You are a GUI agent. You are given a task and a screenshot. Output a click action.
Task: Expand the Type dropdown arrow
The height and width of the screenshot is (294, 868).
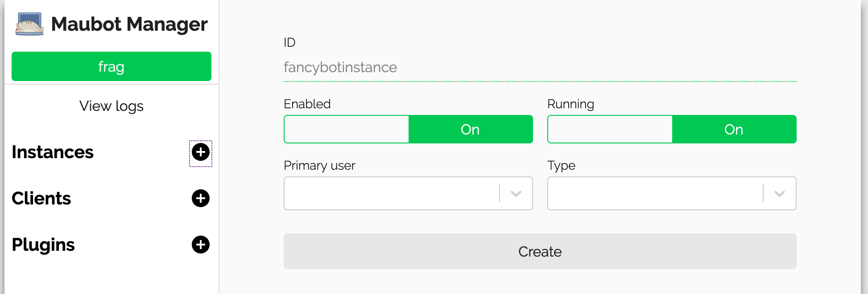tap(780, 193)
